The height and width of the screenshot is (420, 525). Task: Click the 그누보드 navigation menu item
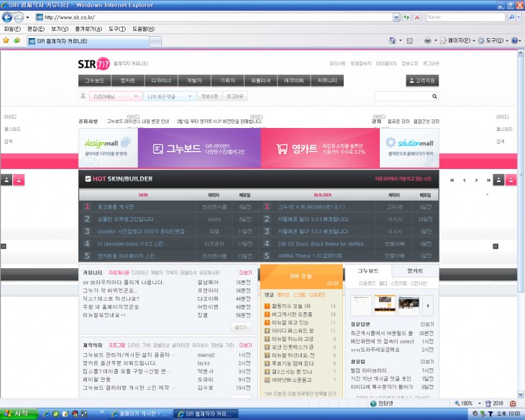[x=95, y=81]
